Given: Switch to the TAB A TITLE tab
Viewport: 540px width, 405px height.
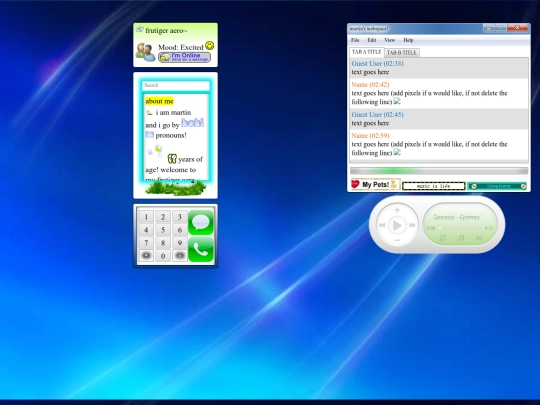Looking at the screenshot, I should tap(367, 52).
